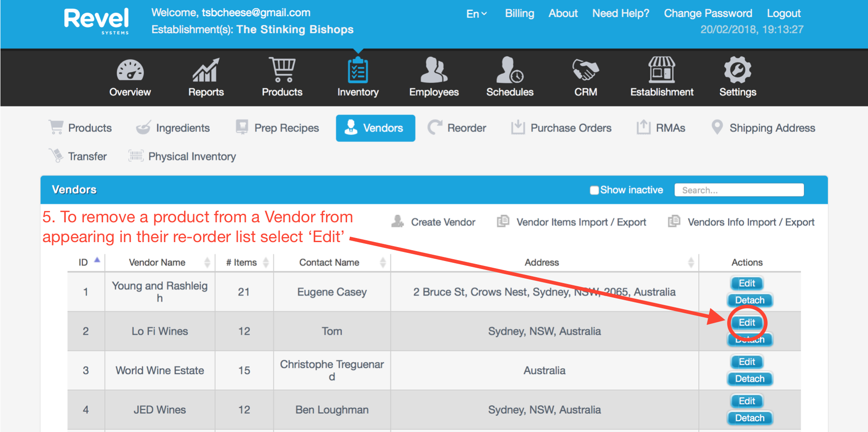Viewport: 868px width, 432px height.
Task: Click The Stinking Bishops establishment name
Action: point(295,30)
